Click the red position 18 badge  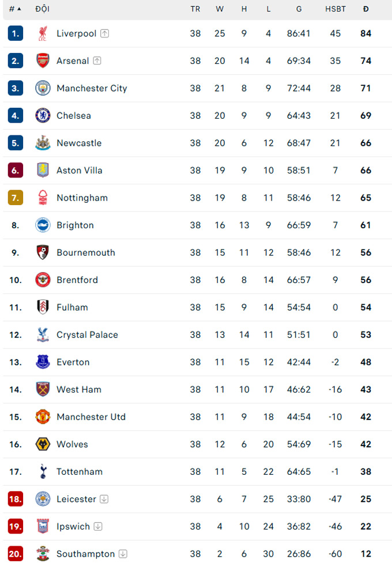[16, 498]
